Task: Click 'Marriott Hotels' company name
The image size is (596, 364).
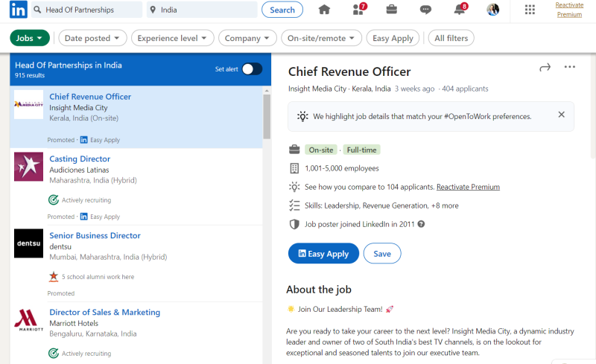Action: click(x=74, y=323)
